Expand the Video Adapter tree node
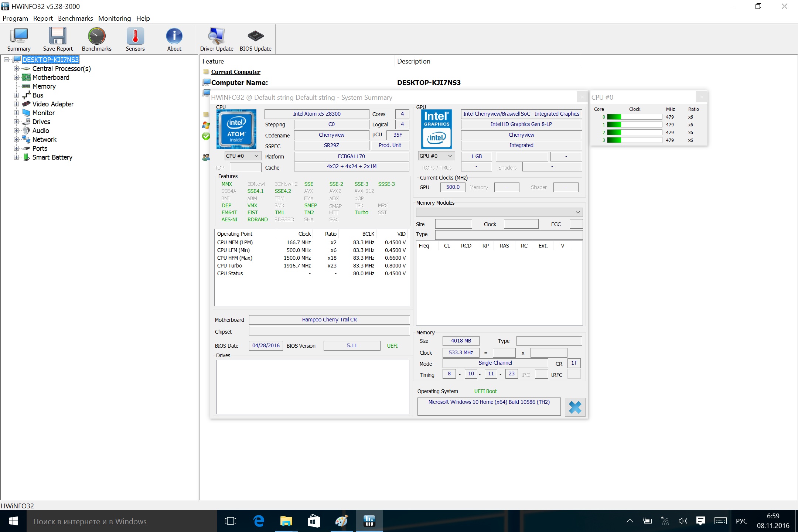 click(16, 104)
